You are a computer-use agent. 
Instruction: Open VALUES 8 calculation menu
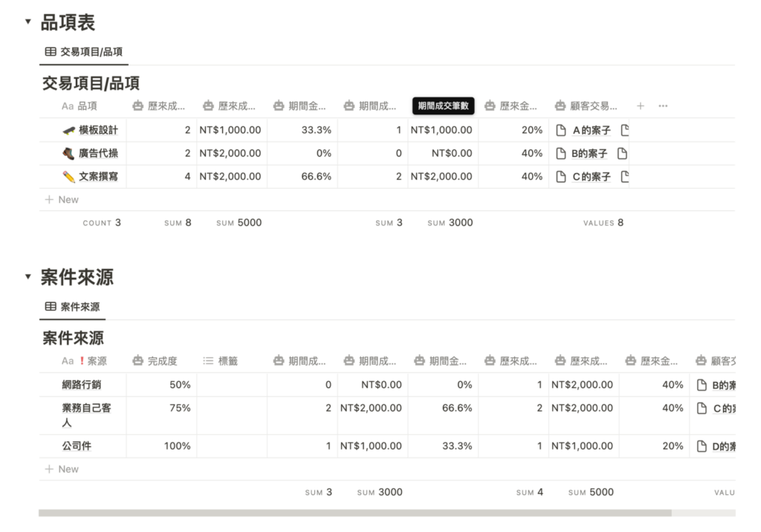(603, 223)
